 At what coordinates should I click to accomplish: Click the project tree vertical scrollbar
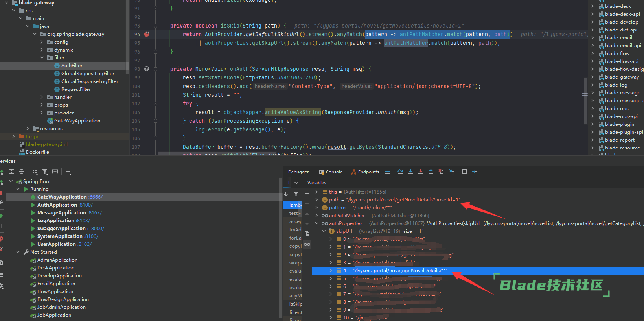[127, 37]
